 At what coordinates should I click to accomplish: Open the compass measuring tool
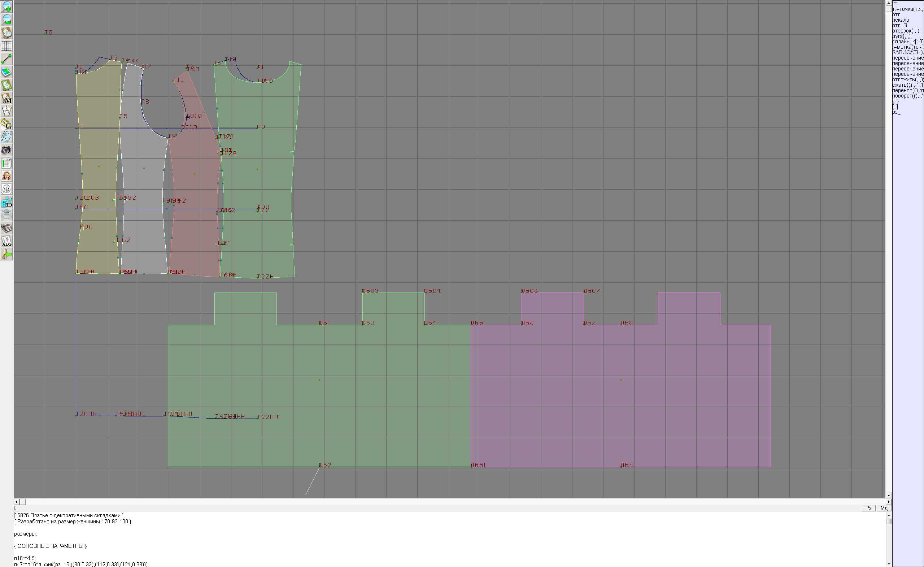[6, 111]
